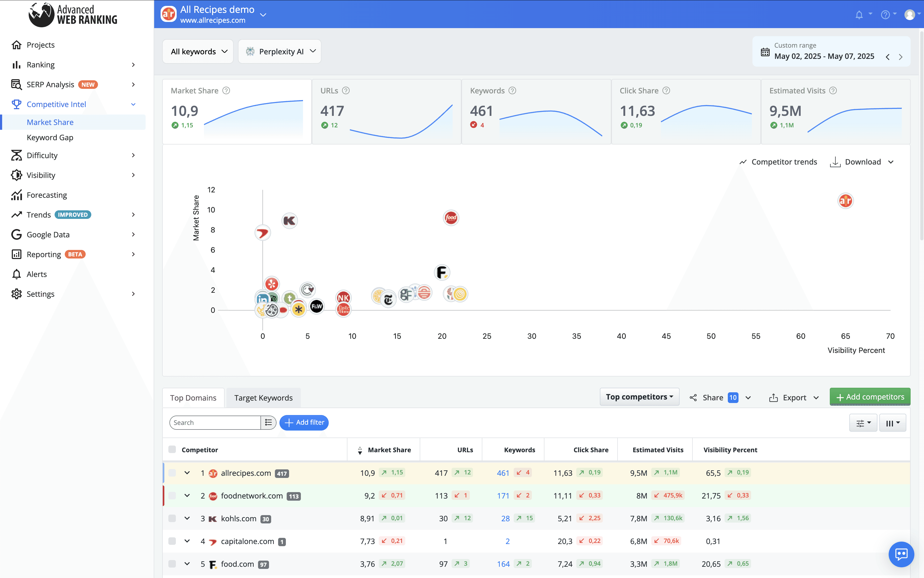Check the capitalone.com row checkbox
Image resolution: width=924 pixels, height=578 pixels.
point(172,541)
